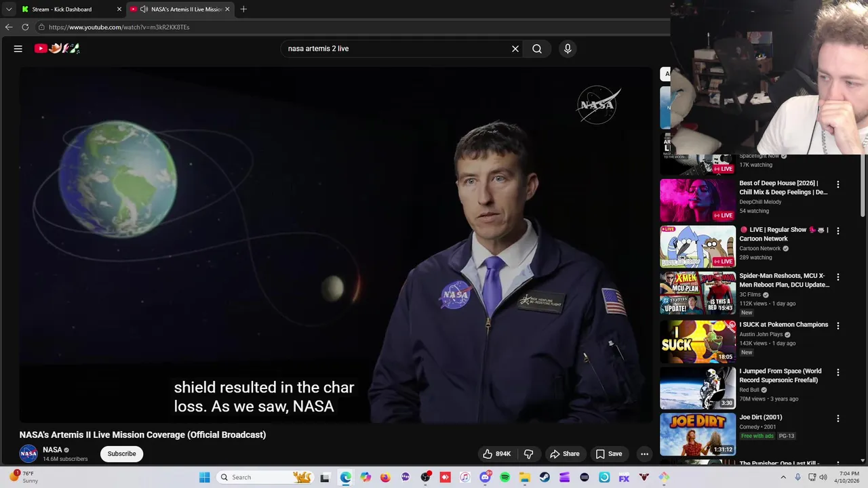This screenshot has width=868, height=488.
Task: Like the video with thumbs up 894K
Action: (496, 454)
